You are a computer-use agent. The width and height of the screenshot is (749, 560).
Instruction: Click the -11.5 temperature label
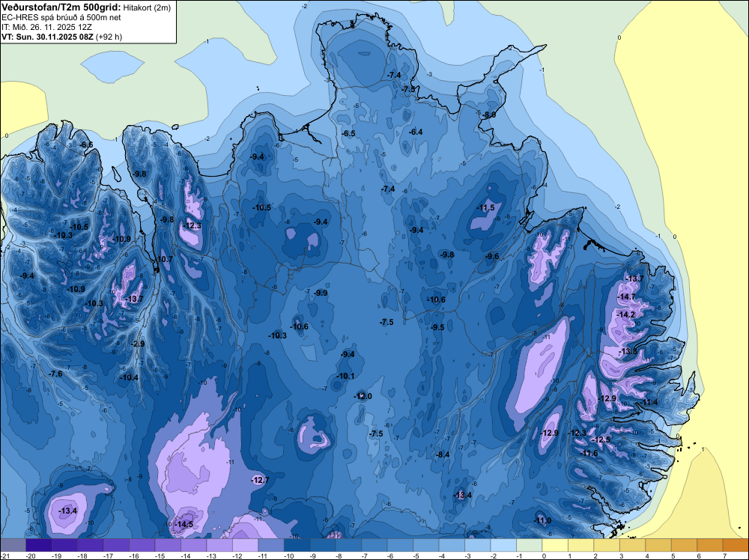tap(486, 207)
